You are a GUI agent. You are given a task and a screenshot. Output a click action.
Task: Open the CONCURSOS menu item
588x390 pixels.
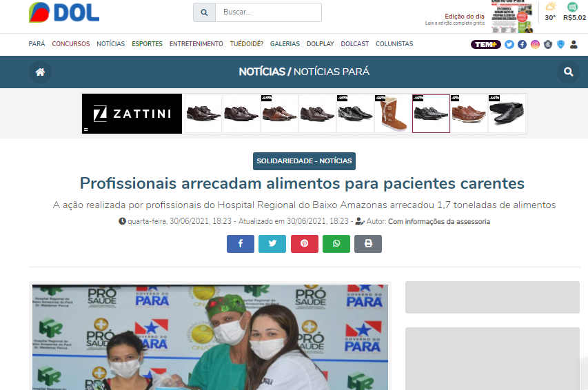pos(71,44)
